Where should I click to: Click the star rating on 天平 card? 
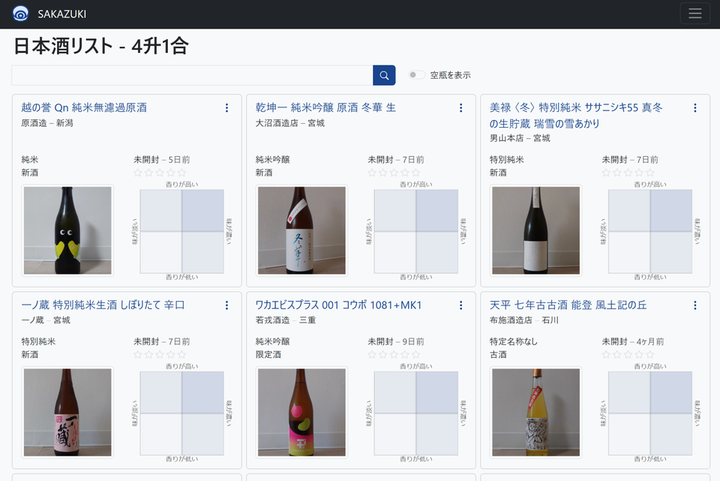coord(628,354)
